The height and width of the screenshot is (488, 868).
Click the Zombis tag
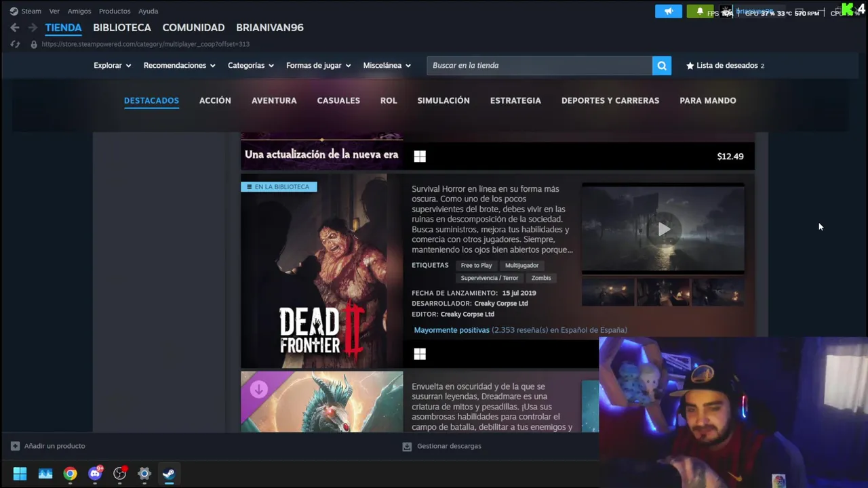pos(541,278)
